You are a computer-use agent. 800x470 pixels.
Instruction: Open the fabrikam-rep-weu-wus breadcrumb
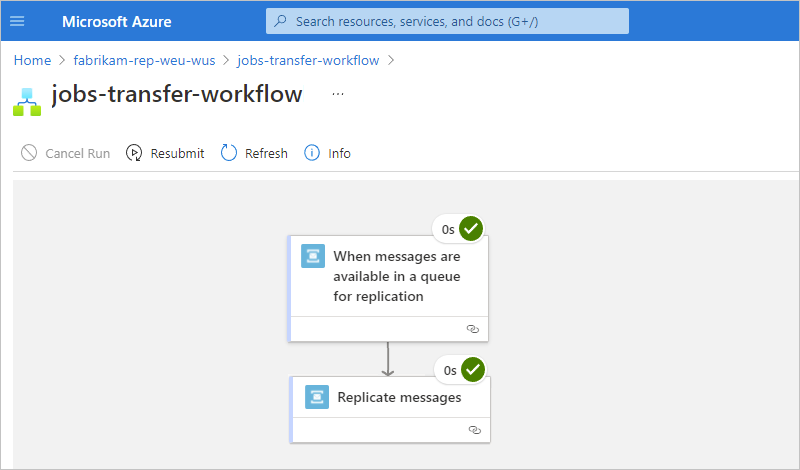click(x=144, y=60)
